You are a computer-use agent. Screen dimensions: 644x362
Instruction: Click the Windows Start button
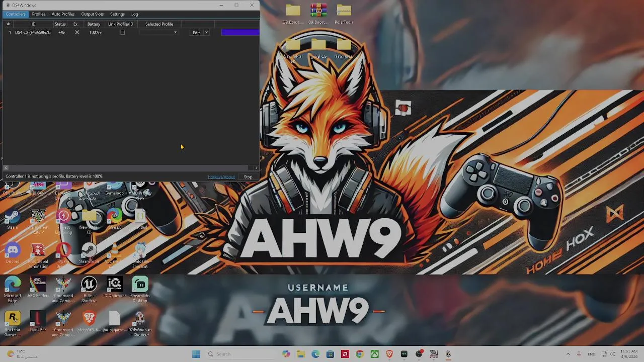click(196, 354)
